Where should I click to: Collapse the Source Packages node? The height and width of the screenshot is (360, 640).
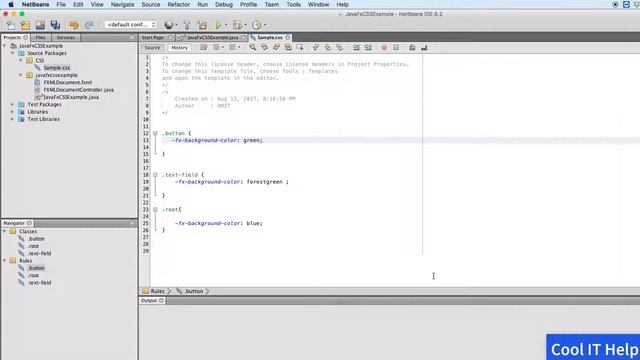13,53
